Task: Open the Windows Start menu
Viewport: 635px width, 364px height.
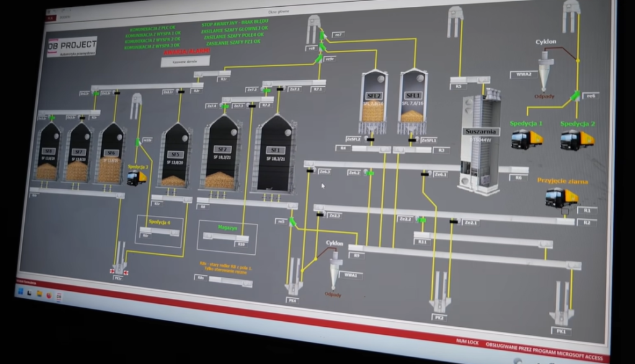Action: click(x=20, y=291)
